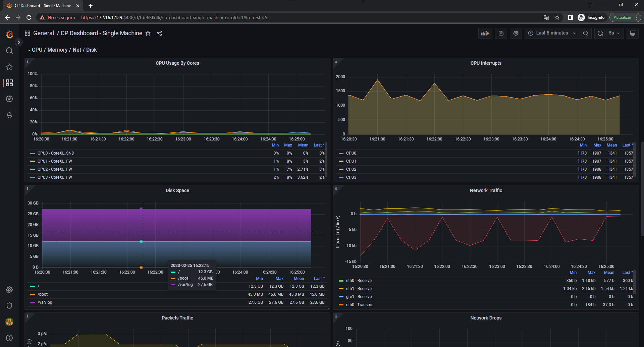Open the CPU Interrupts panel title menu
This screenshot has height=347, width=644.
(x=486, y=63)
